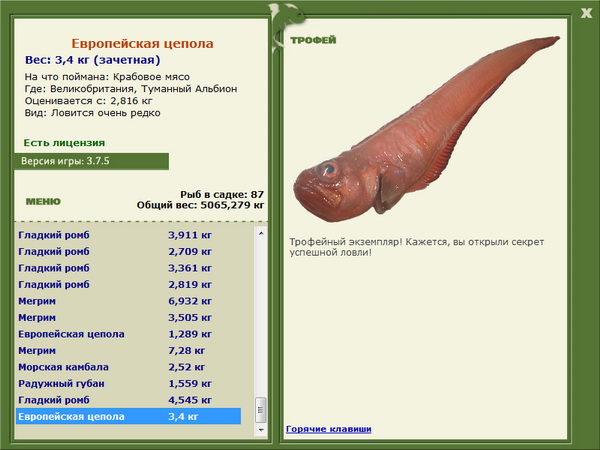Click highlighted Европейская цепола 3,4 кг row
The width and height of the screenshot is (600, 450).
(x=129, y=416)
